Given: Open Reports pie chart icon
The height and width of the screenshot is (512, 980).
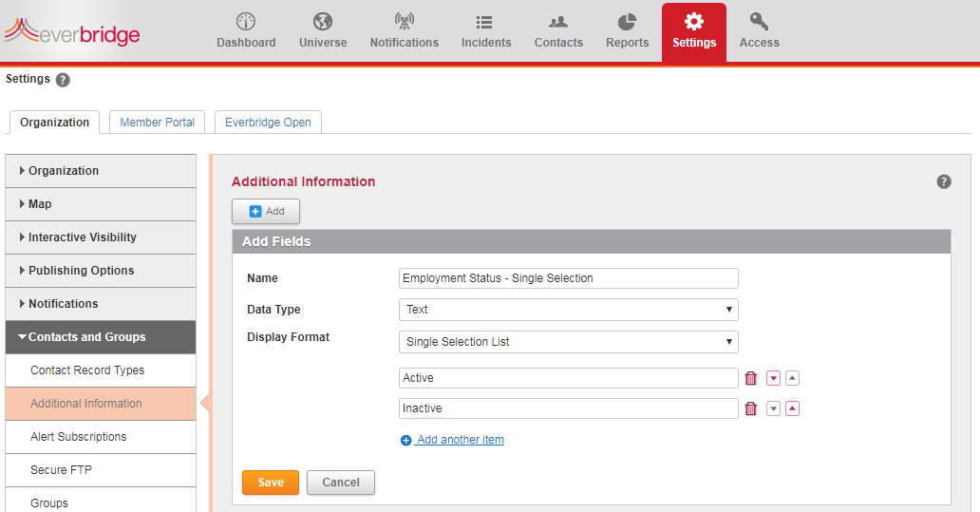Looking at the screenshot, I should click(x=627, y=22).
